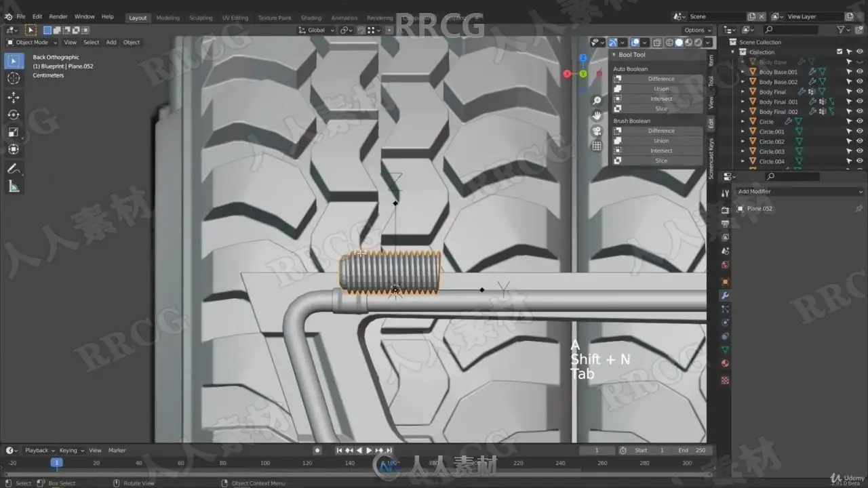Click Brush Boolean Intersect button

pos(656,150)
